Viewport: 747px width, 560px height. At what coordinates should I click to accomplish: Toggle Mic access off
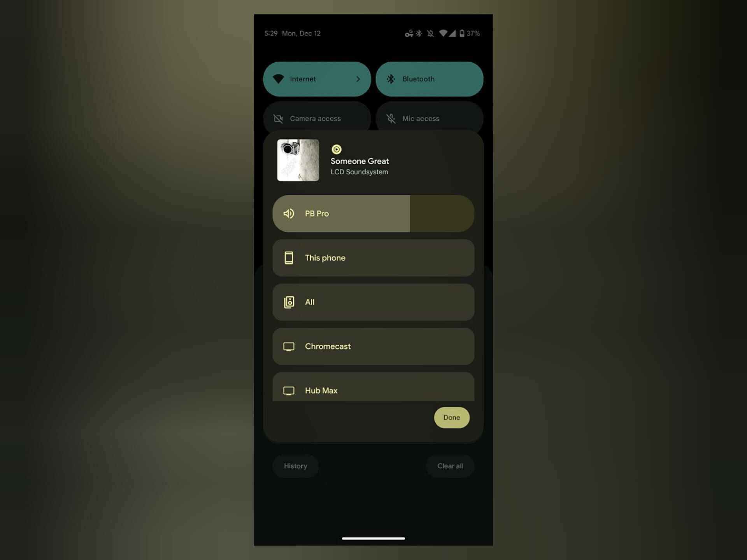point(430,118)
